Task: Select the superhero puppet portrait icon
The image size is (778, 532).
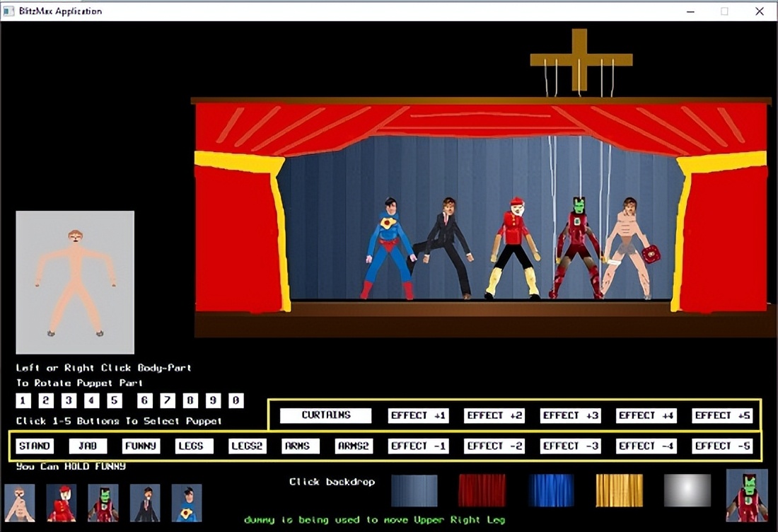Action: tap(187, 502)
